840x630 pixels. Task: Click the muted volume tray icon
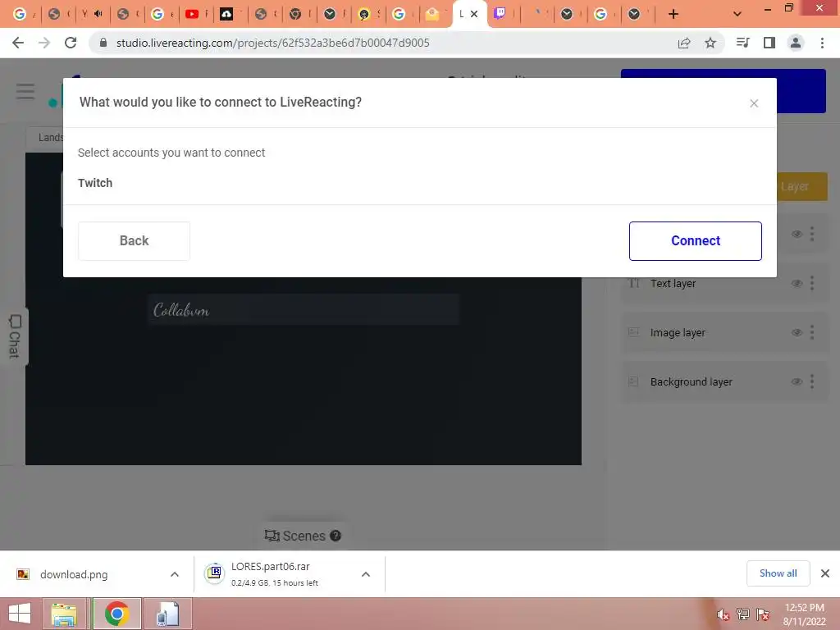(x=723, y=614)
